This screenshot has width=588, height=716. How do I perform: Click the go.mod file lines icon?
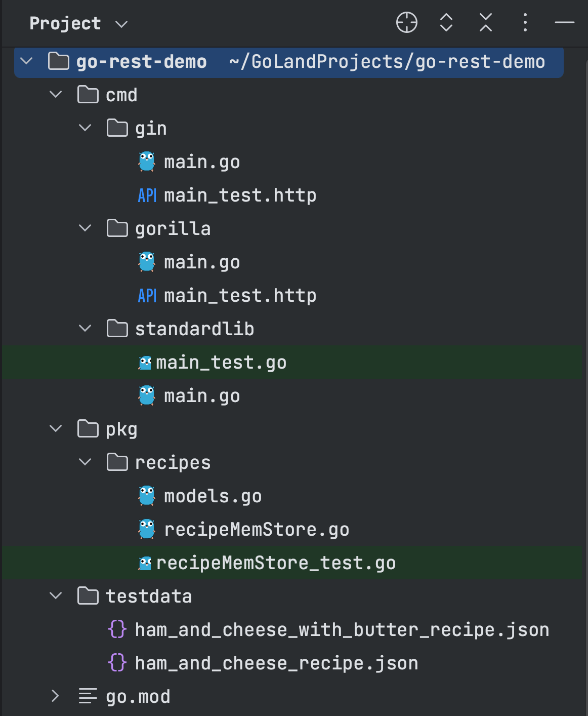(x=88, y=696)
